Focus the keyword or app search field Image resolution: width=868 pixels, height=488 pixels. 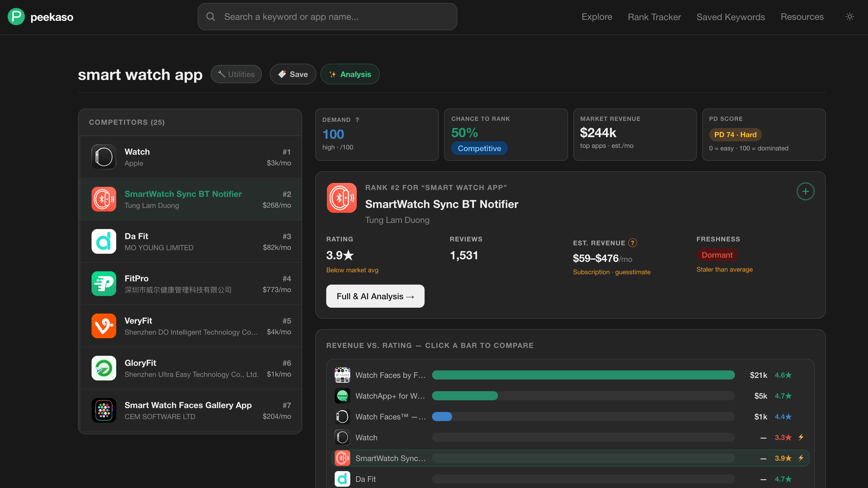[x=327, y=17]
